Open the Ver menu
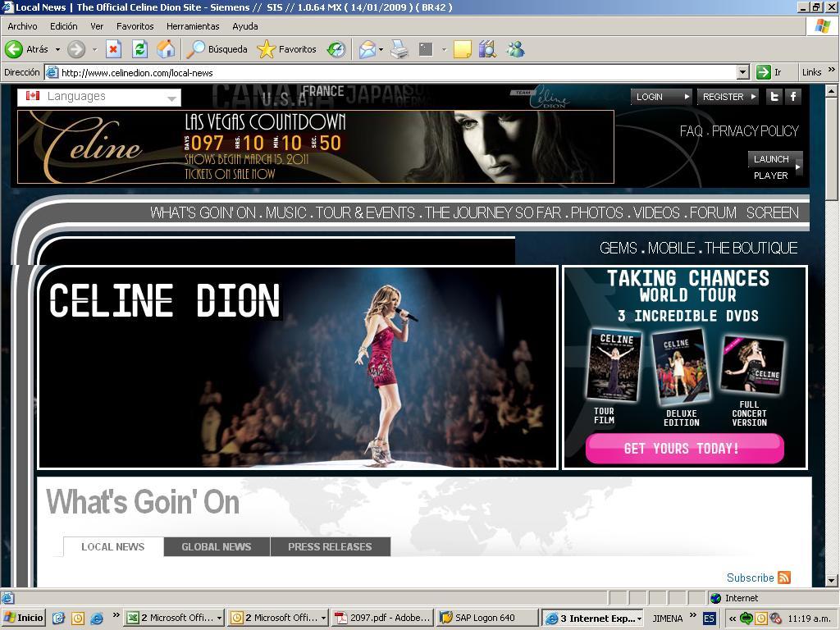This screenshot has width=840, height=630. (97, 26)
